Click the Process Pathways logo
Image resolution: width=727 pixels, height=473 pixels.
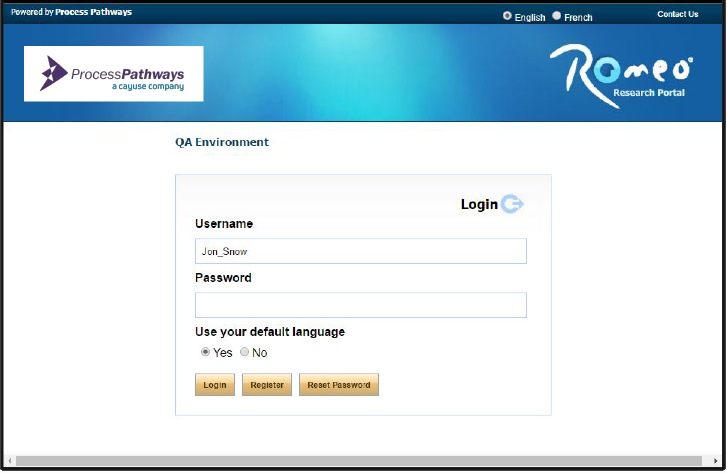tap(113, 74)
